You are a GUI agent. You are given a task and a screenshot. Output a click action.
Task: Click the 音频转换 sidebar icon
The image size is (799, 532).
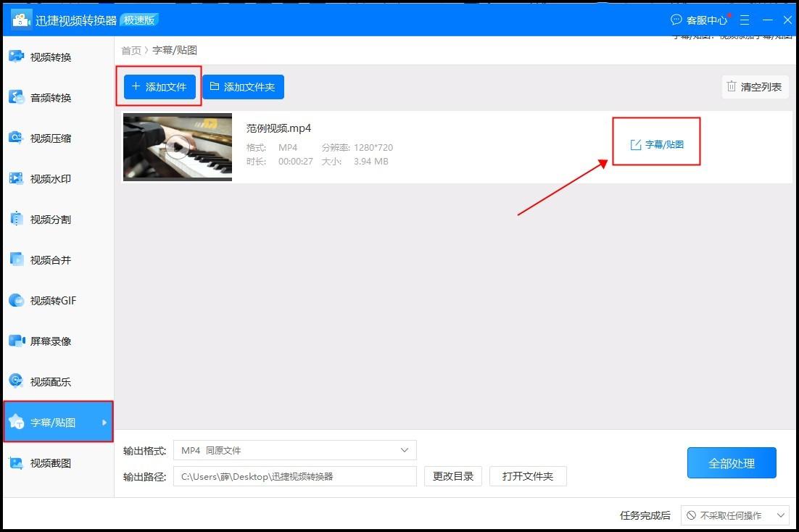coord(16,97)
